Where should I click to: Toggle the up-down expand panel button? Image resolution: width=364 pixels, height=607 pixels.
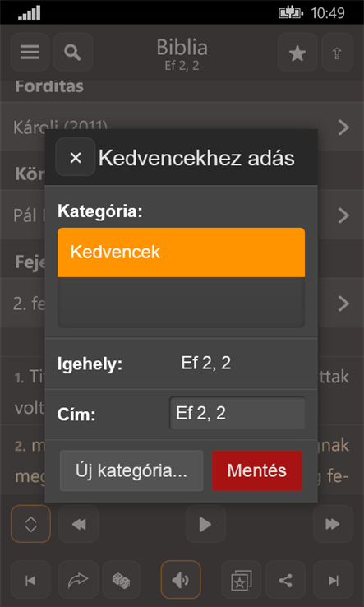[x=31, y=524]
